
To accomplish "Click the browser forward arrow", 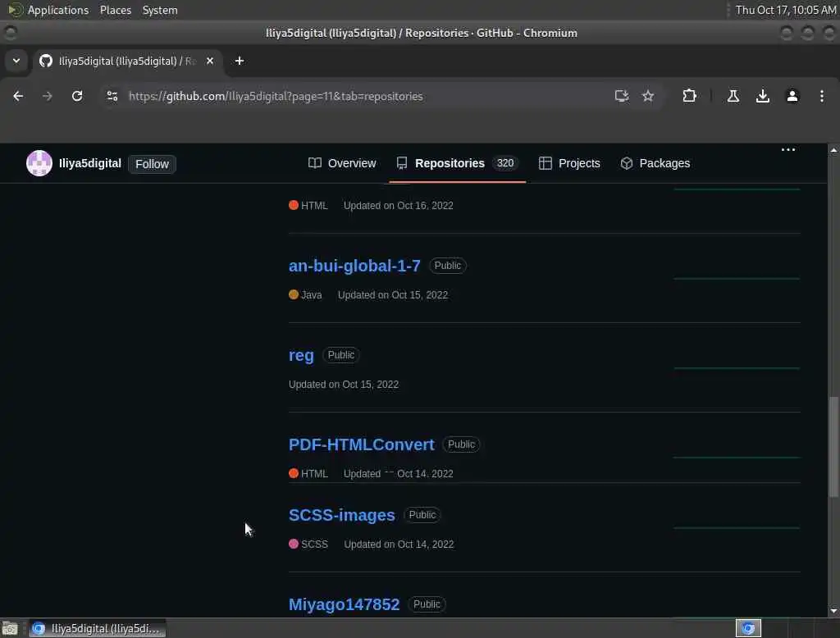I will pyautogui.click(x=47, y=96).
